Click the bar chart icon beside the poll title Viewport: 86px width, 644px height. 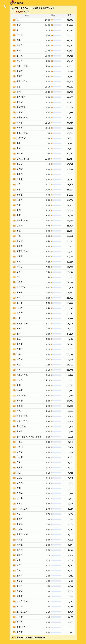tap(12, 8)
